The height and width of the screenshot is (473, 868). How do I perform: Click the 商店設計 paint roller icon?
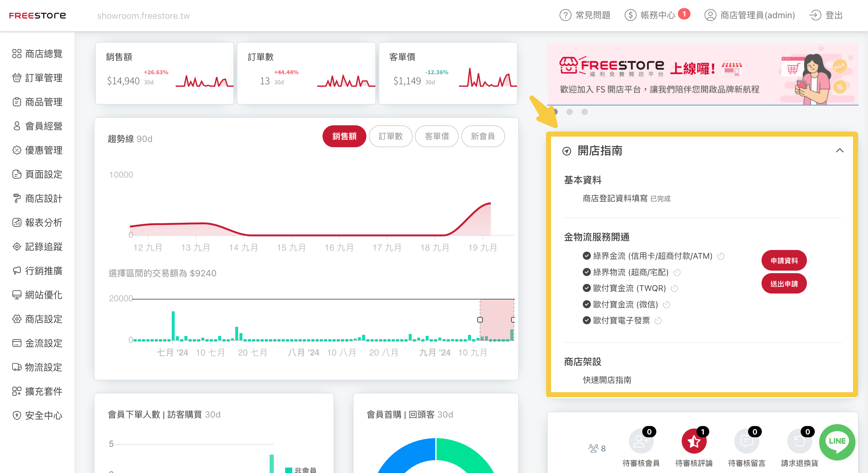[17, 198]
